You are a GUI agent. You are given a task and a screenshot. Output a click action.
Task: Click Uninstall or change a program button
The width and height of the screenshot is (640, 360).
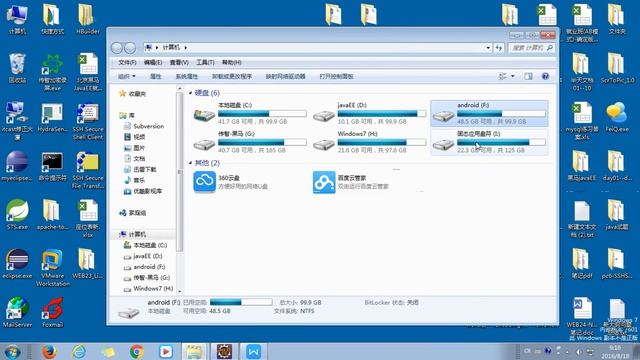(x=231, y=76)
